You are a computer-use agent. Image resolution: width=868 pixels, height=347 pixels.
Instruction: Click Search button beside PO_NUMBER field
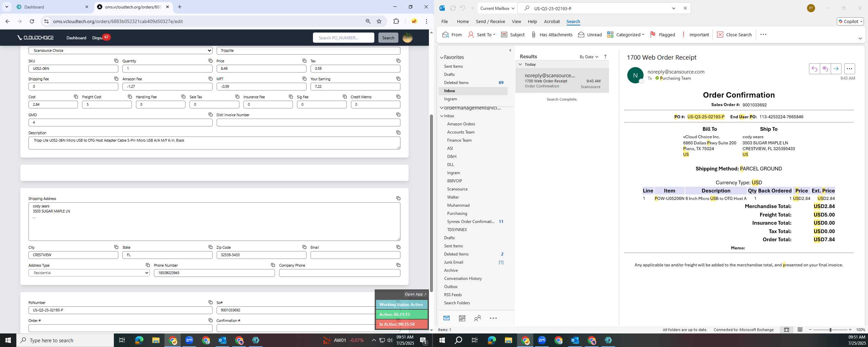[388, 38]
